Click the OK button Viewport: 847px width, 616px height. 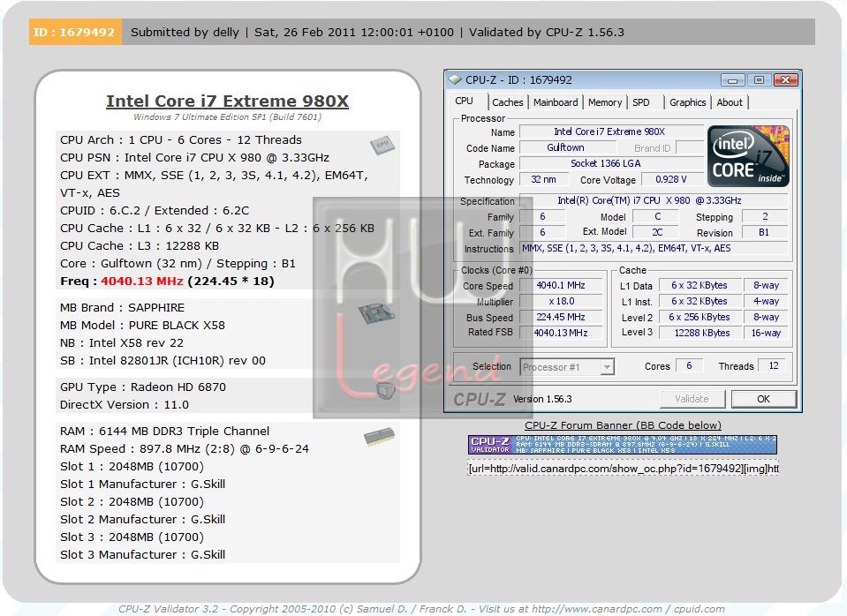tap(763, 399)
